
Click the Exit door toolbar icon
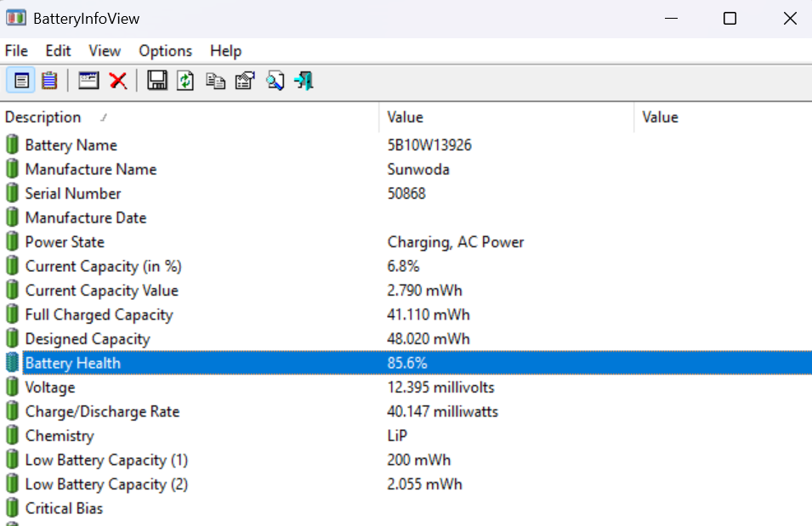(x=304, y=81)
